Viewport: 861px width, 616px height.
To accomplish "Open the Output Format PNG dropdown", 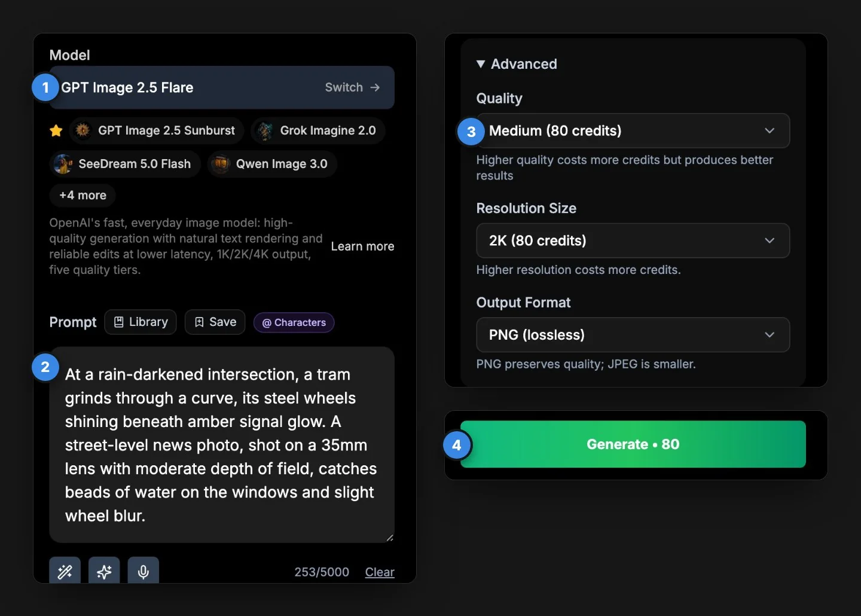I will coord(633,335).
